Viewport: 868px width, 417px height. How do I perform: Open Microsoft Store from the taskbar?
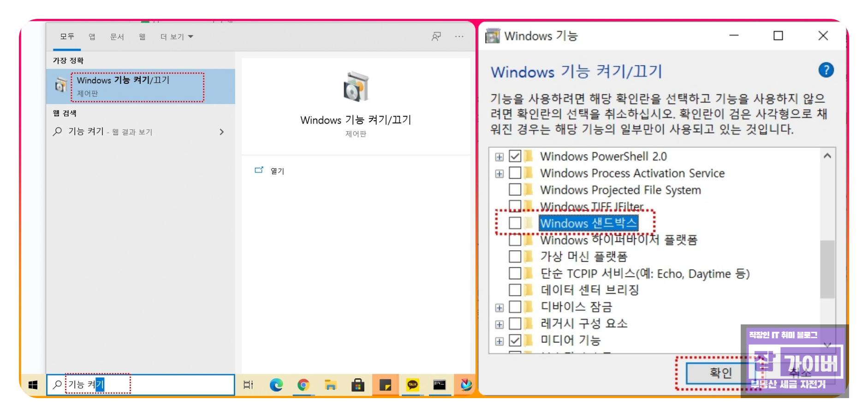(357, 385)
